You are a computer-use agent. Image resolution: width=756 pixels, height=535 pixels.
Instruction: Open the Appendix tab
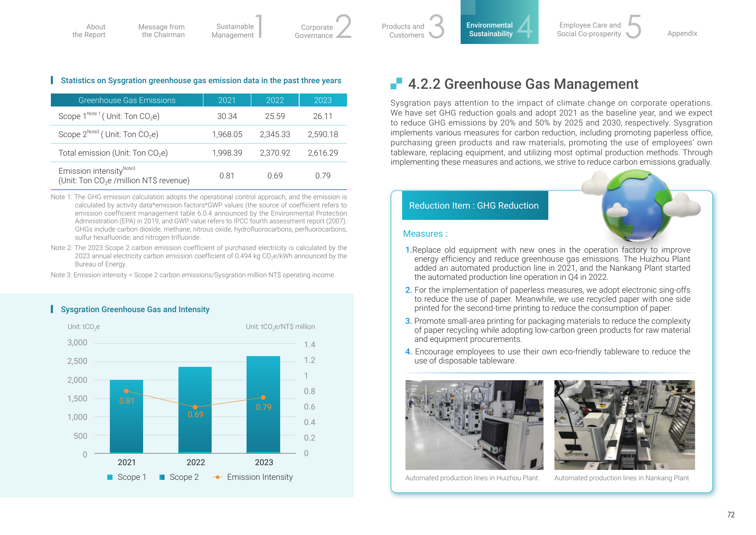click(x=682, y=33)
